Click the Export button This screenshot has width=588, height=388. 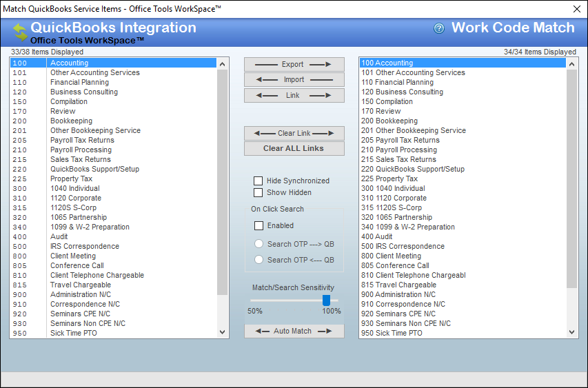click(x=294, y=65)
